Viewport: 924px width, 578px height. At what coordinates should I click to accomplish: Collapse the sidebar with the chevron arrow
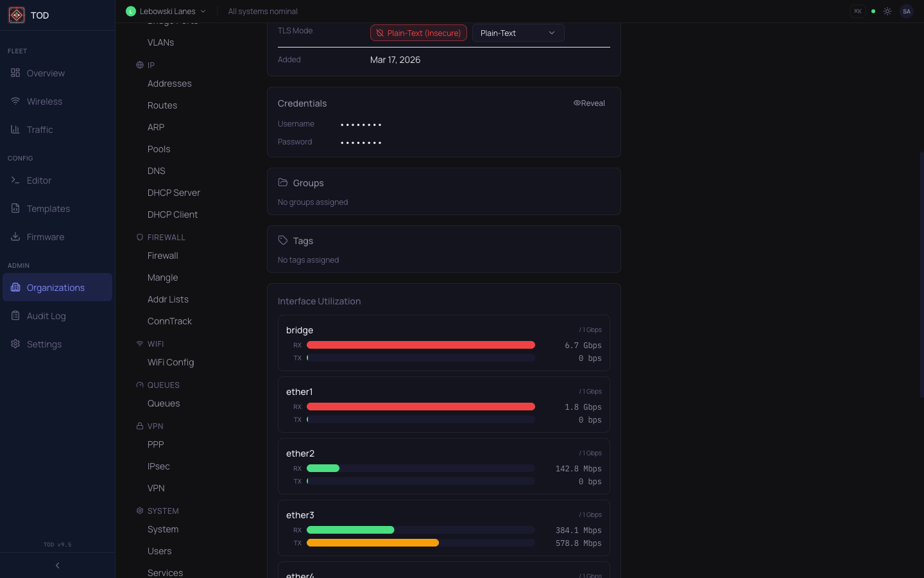point(57,565)
